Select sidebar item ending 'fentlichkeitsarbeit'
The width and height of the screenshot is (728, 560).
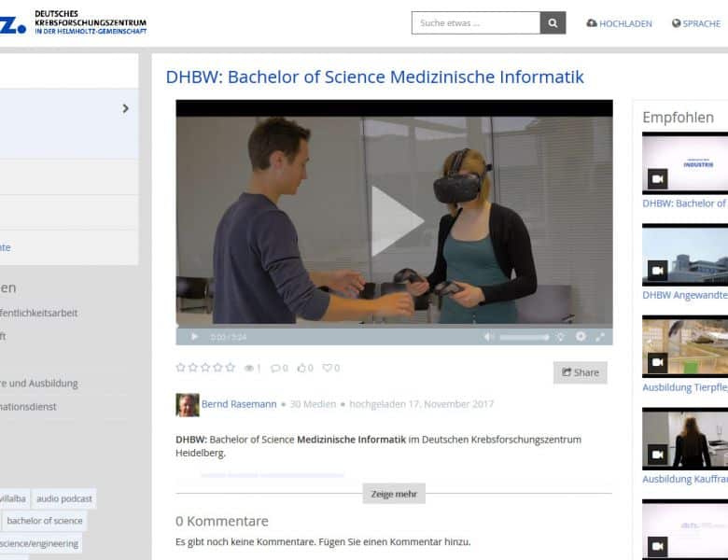click(x=39, y=313)
